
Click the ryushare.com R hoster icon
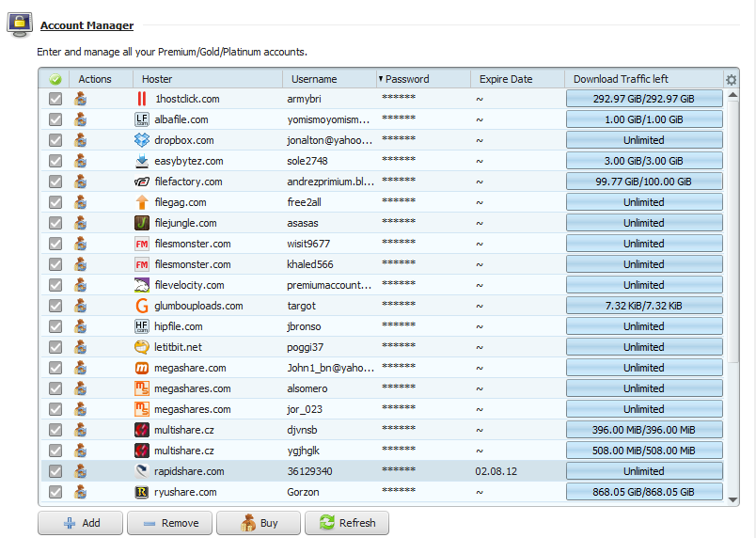click(142, 492)
